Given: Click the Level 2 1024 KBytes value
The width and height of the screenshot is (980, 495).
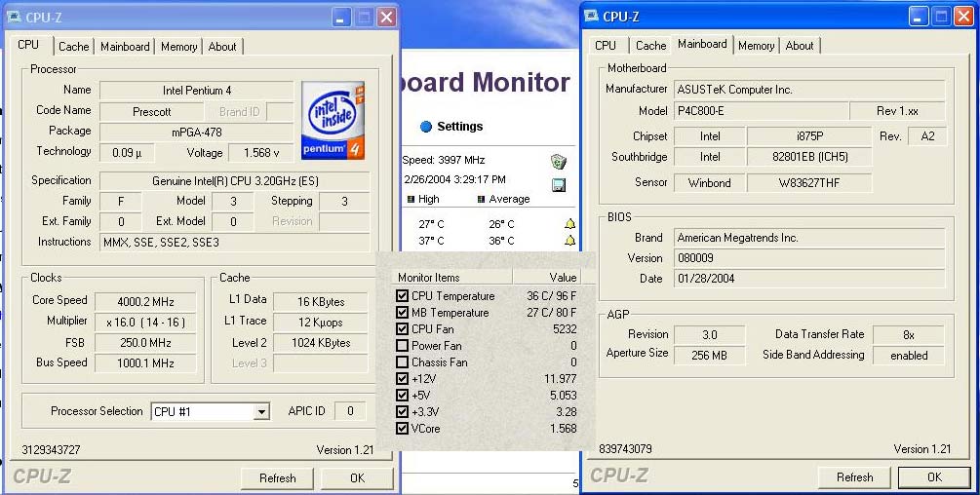Looking at the screenshot, I should tap(321, 343).
